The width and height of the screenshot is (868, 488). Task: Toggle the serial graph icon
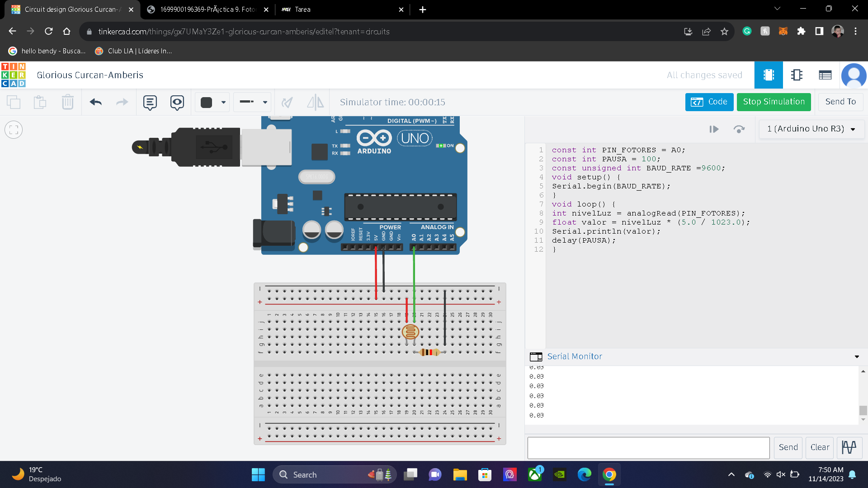click(x=849, y=447)
